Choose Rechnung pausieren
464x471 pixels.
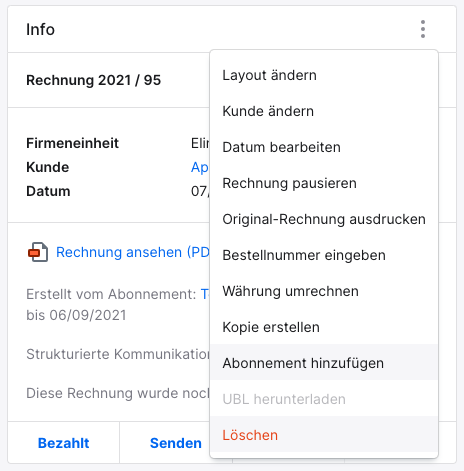pos(324,183)
